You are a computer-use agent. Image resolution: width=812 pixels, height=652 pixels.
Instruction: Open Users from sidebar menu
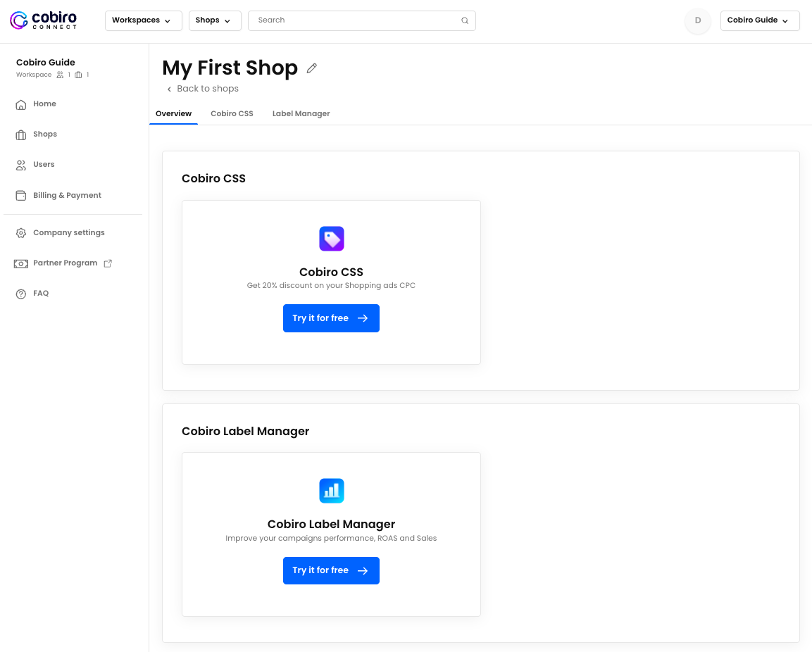44,164
